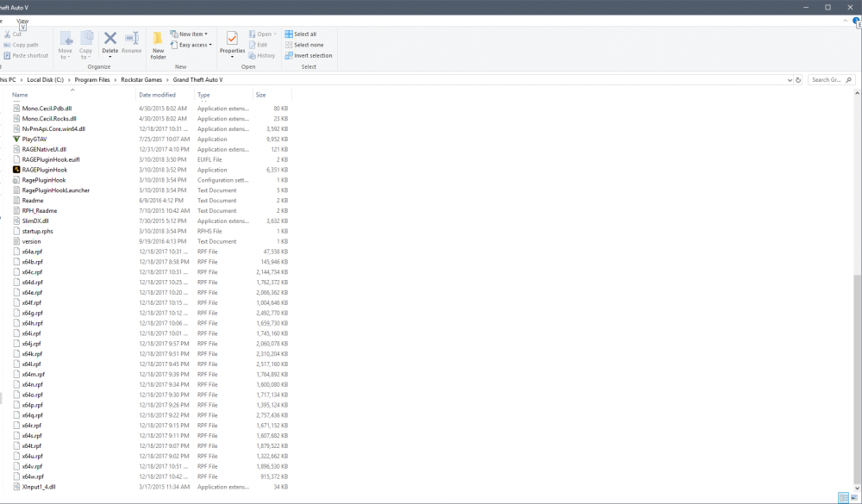Go to Program Files in breadcrumb

pyautogui.click(x=92, y=80)
